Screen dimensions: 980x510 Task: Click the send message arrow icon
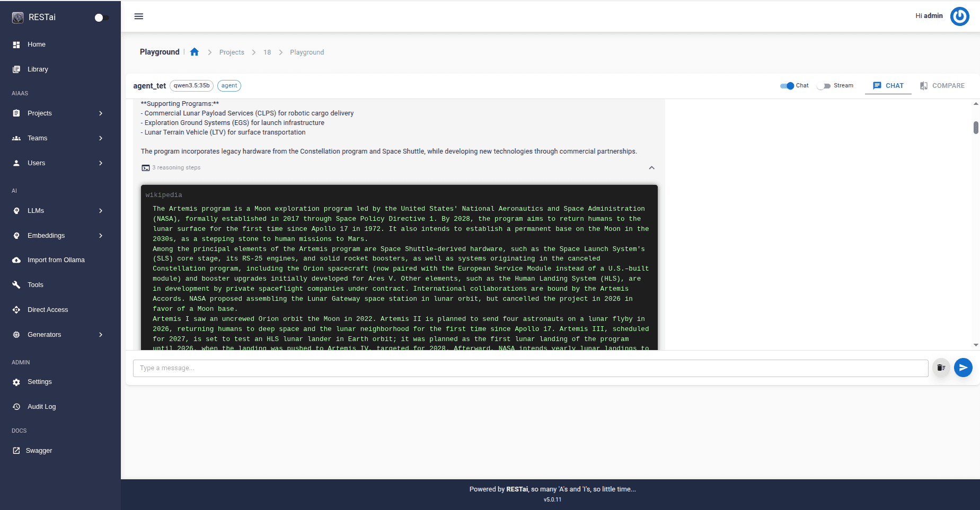pos(963,368)
